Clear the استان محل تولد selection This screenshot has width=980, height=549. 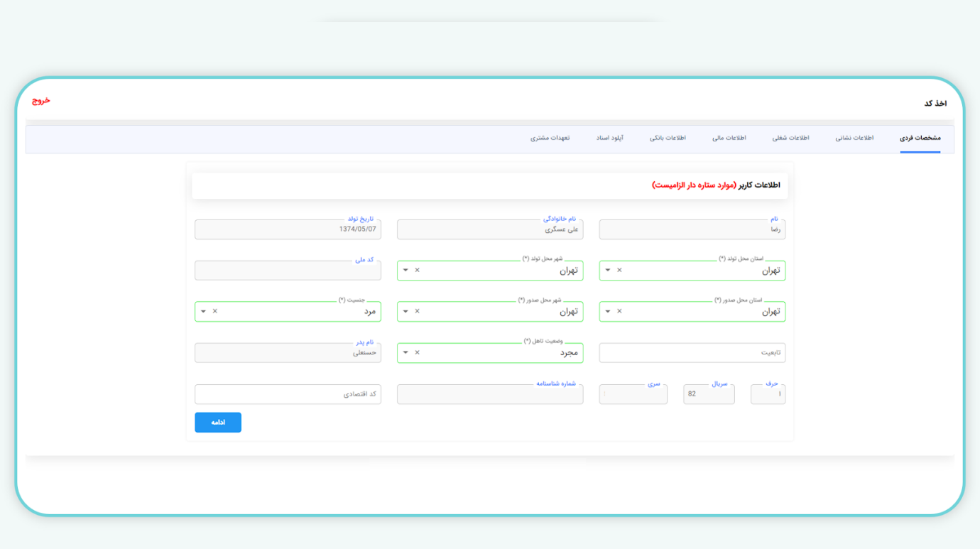point(619,271)
